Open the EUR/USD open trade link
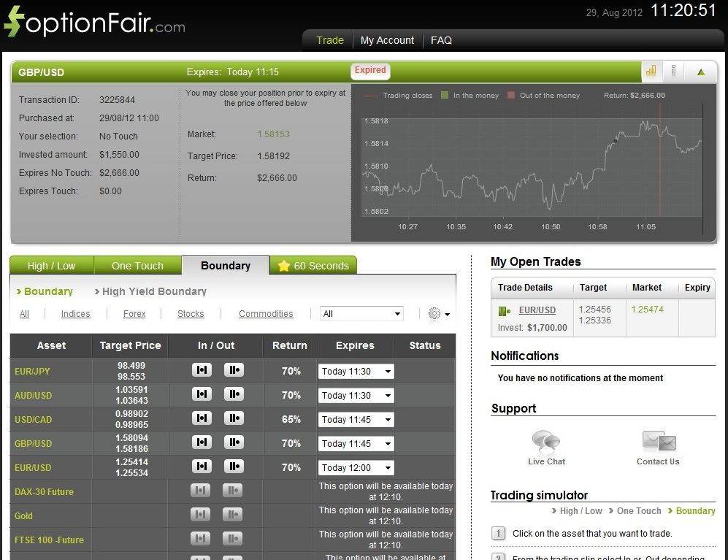This screenshot has height=560, width=728. pyautogui.click(x=537, y=310)
